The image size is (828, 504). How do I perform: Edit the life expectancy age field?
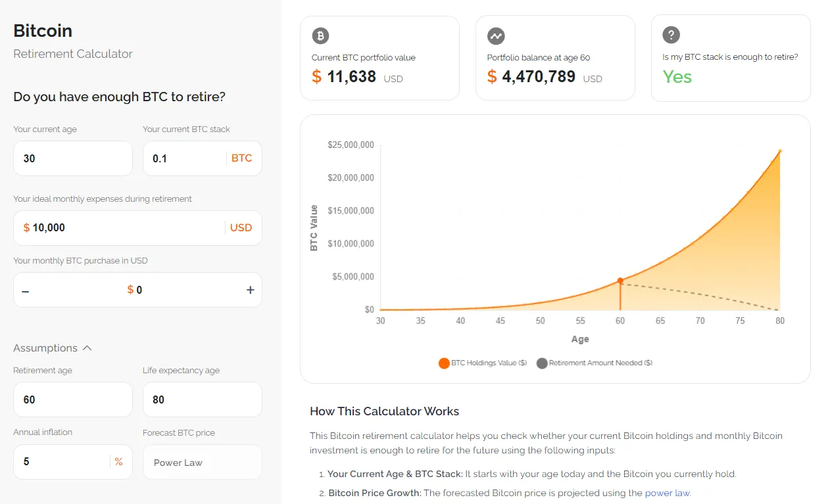coord(203,400)
